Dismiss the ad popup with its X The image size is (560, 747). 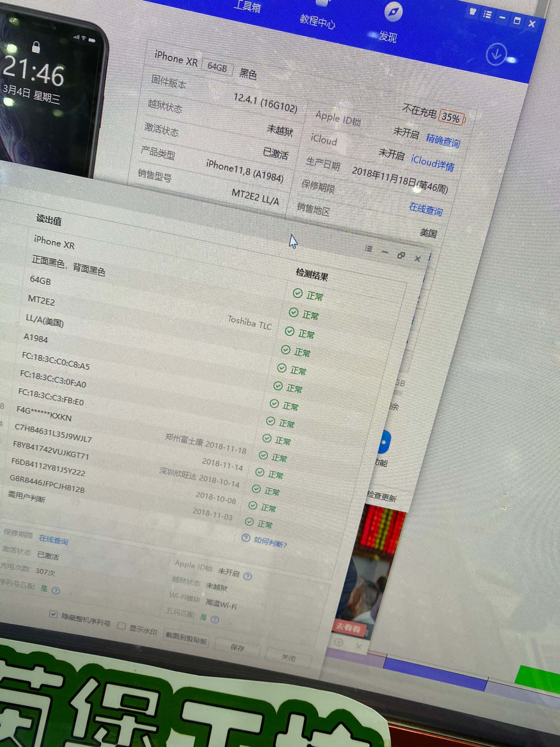tap(359, 646)
